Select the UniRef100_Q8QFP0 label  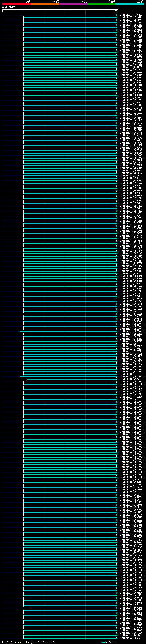coord(131,337)
